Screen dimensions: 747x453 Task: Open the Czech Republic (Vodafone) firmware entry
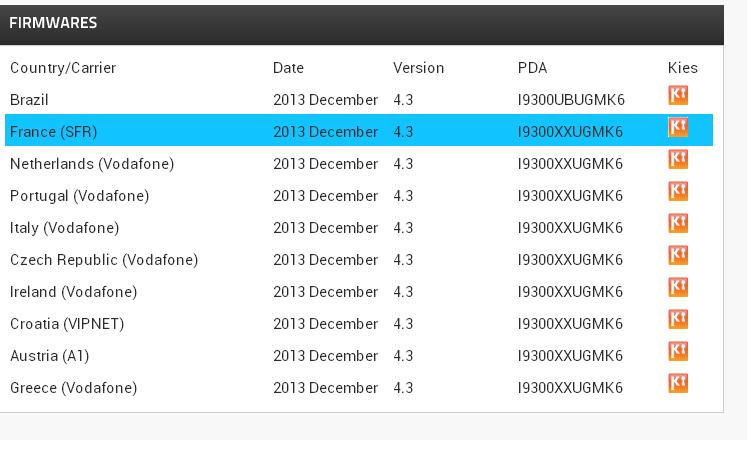coord(359,259)
